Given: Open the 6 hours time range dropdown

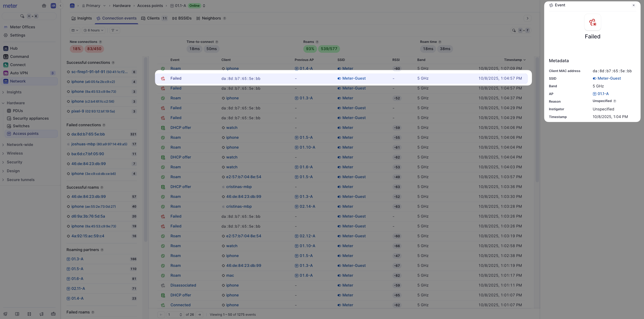Looking at the screenshot, I should [x=94, y=30].
